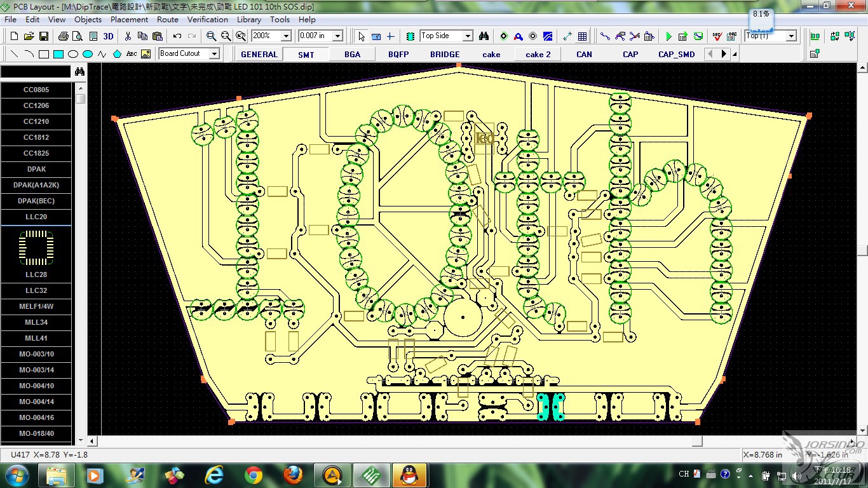Select the manual route trace tool
This screenshot has width=868, height=488.
pyautogui.click(x=605, y=36)
